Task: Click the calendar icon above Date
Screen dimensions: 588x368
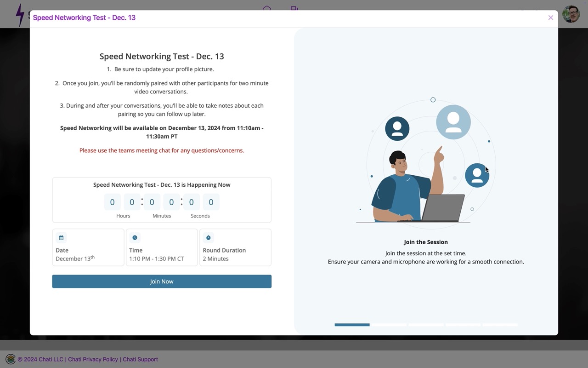Action: [x=61, y=238]
